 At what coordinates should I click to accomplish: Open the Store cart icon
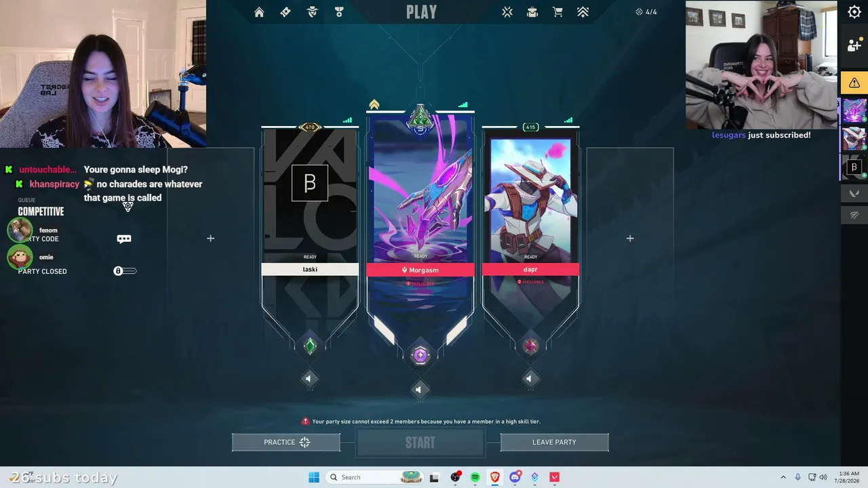pos(557,12)
